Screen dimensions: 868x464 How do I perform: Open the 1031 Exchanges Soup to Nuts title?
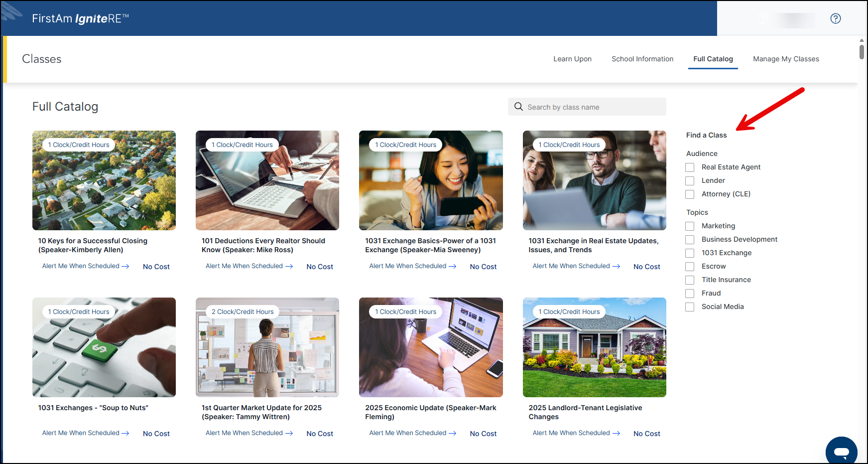pyautogui.click(x=93, y=408)
